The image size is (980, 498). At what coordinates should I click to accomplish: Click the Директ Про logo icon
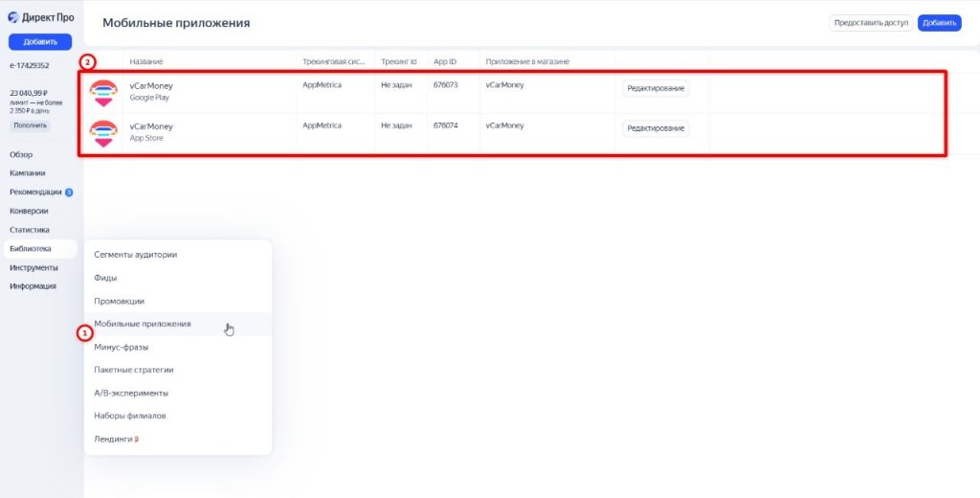click(x=13, y=17)
